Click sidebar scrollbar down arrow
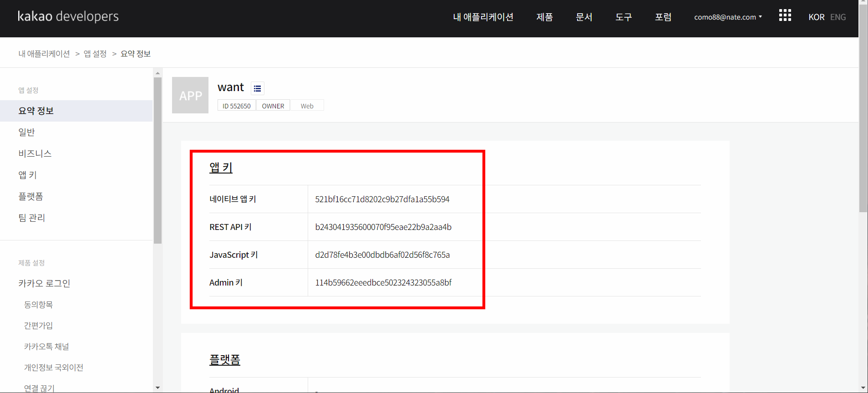Screen dimensions: 868x393 (157, 388)
